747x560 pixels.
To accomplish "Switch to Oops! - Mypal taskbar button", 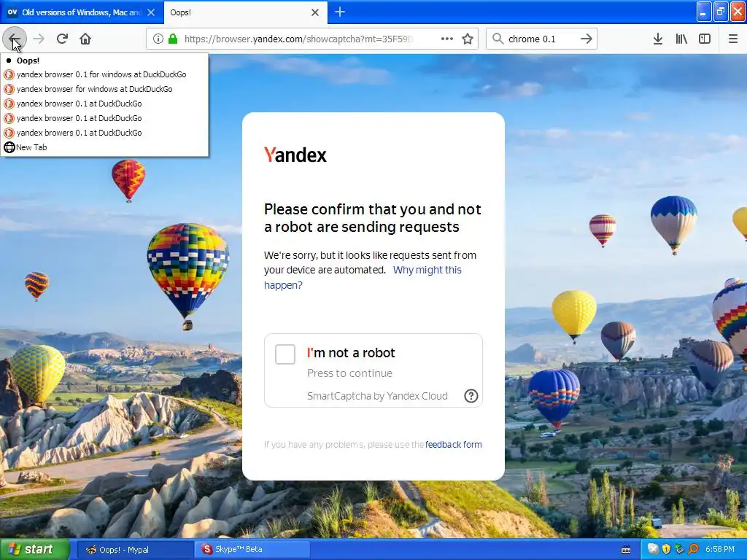I will (134, 550).
